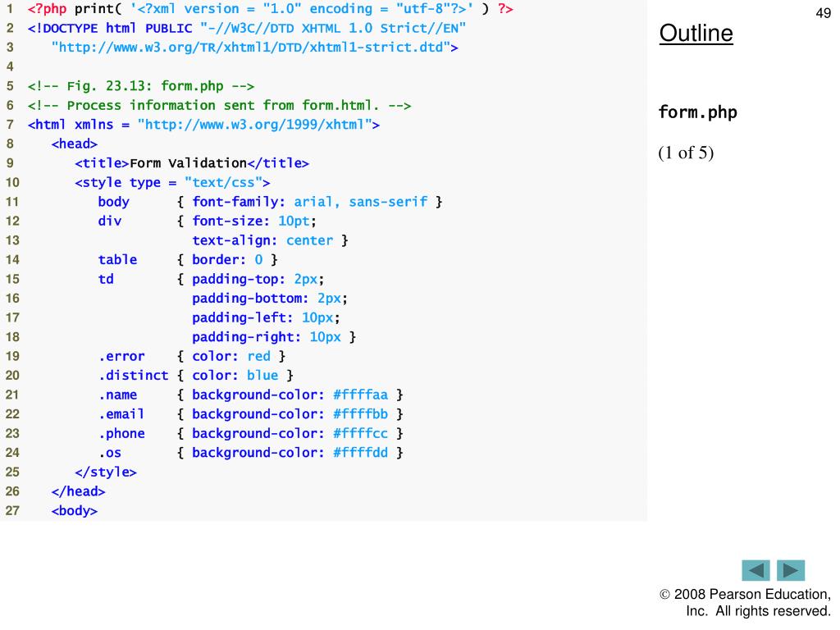Select the closing head tag
This screenshot has height=630, width=840.
(x=79, y=491)
